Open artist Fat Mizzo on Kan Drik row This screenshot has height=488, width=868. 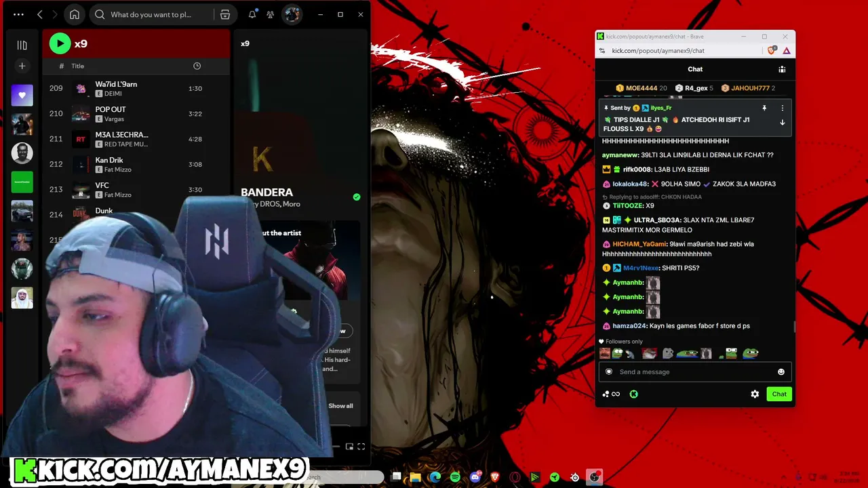pos(117,169)
